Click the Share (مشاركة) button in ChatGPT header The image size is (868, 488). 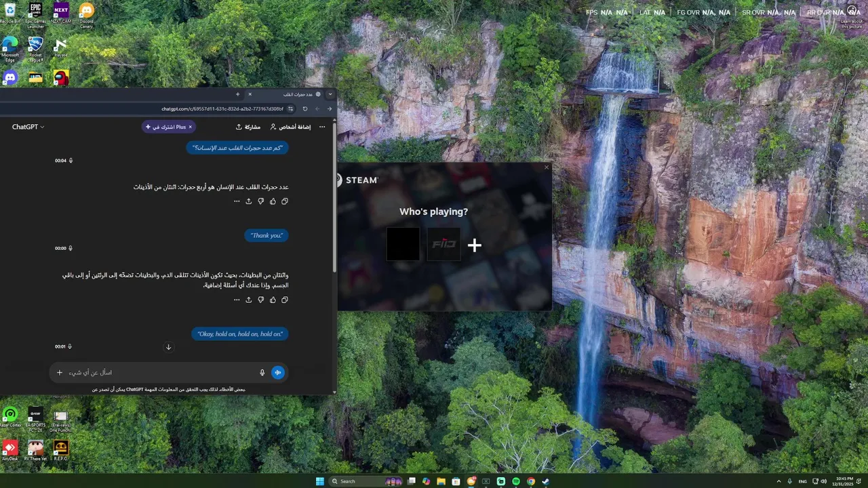248,127
